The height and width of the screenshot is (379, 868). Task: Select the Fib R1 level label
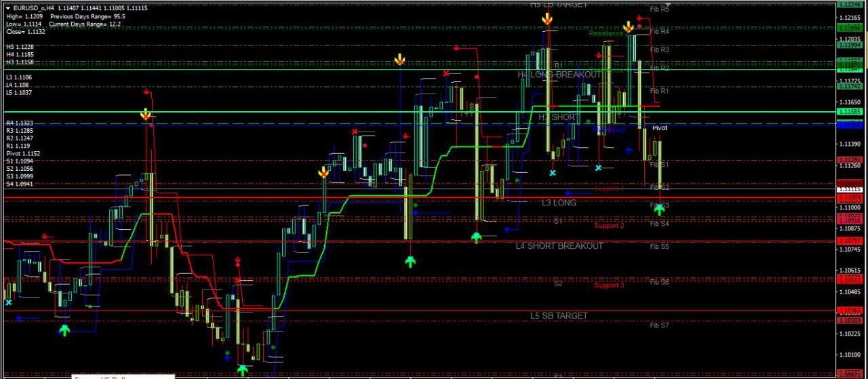coord(659,91)
